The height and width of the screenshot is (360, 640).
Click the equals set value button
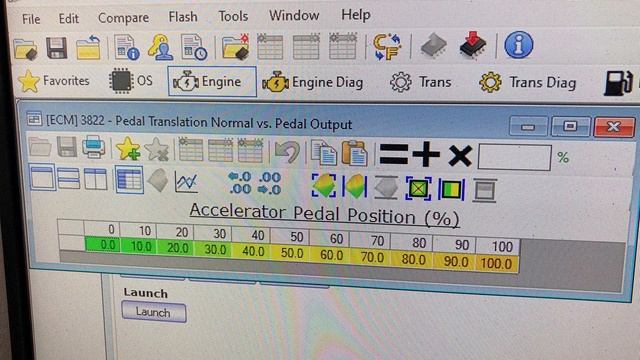point(393,154)
